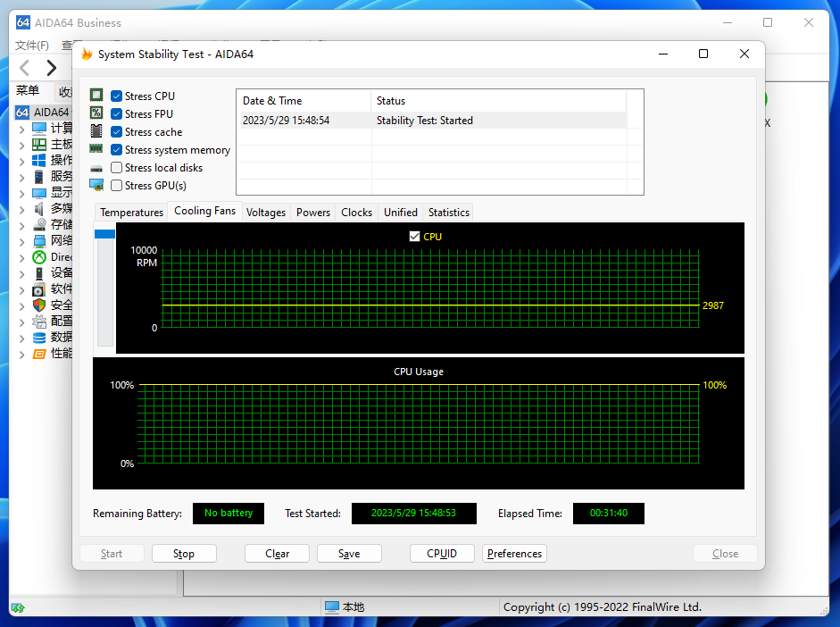Expand the storage tree node arrow
Screen dimensions: 840x627
pyautogui.click(x=21, y=226)
